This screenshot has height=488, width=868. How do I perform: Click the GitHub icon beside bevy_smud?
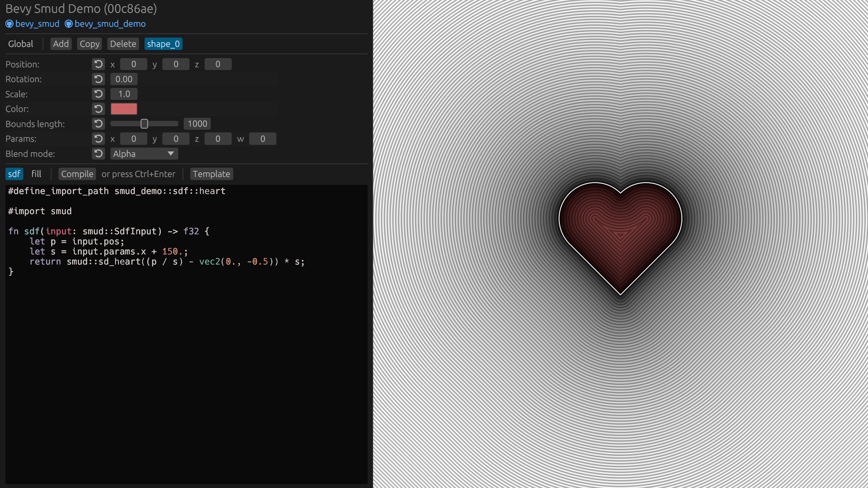click(x=9, y=24)
